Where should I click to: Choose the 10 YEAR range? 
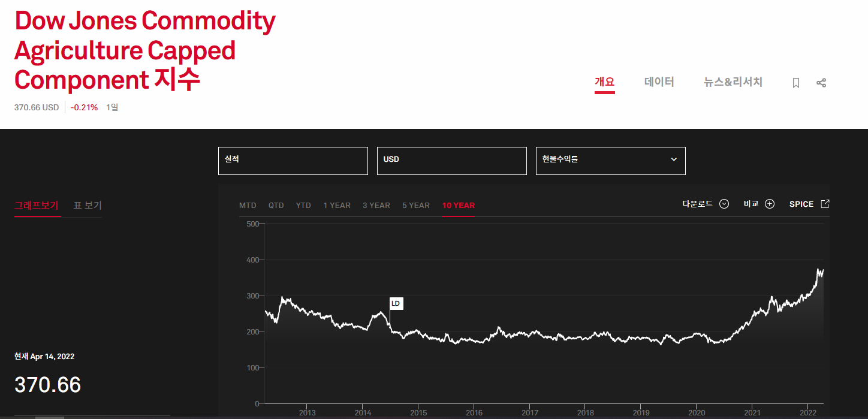tap(459, 206)
